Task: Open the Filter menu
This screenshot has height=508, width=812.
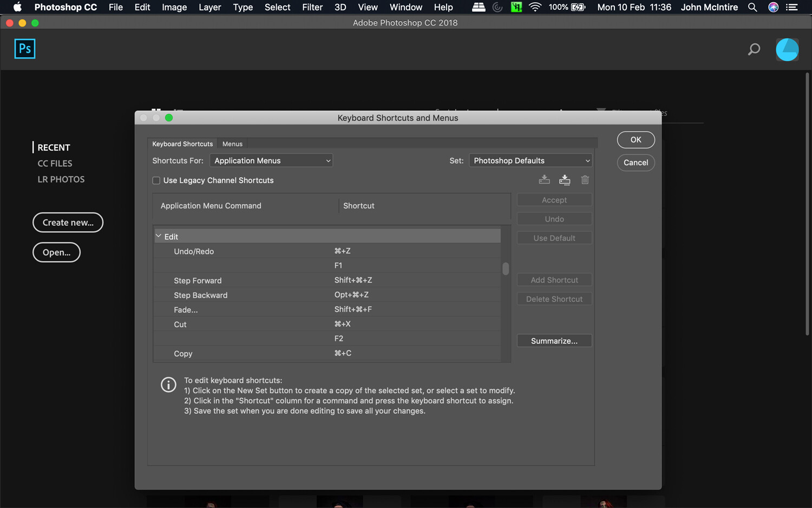Action: pos(312,7)
